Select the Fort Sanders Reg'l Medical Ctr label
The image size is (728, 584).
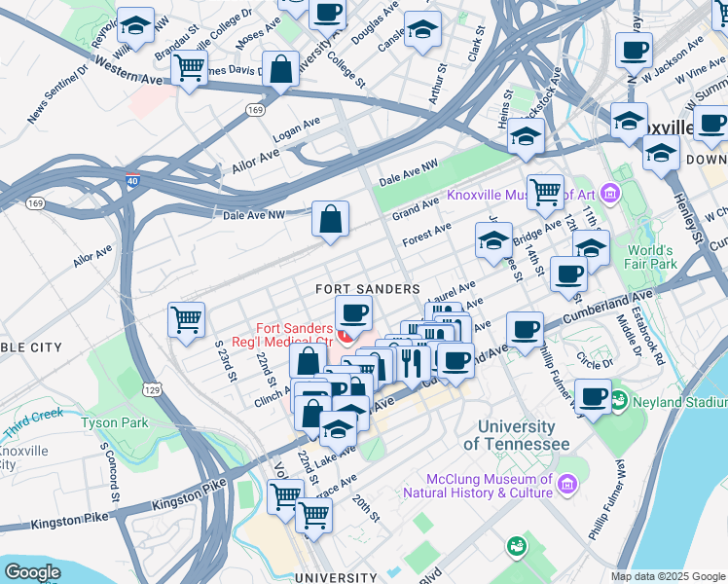[x=282, y=335]
